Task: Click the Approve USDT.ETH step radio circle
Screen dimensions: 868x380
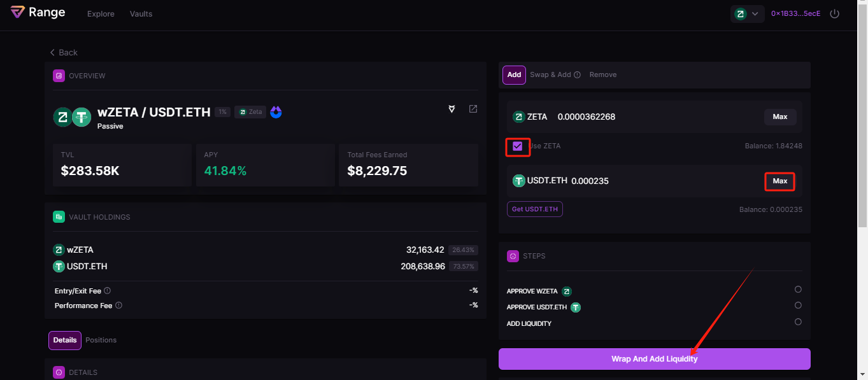Action: coord(798,306)
